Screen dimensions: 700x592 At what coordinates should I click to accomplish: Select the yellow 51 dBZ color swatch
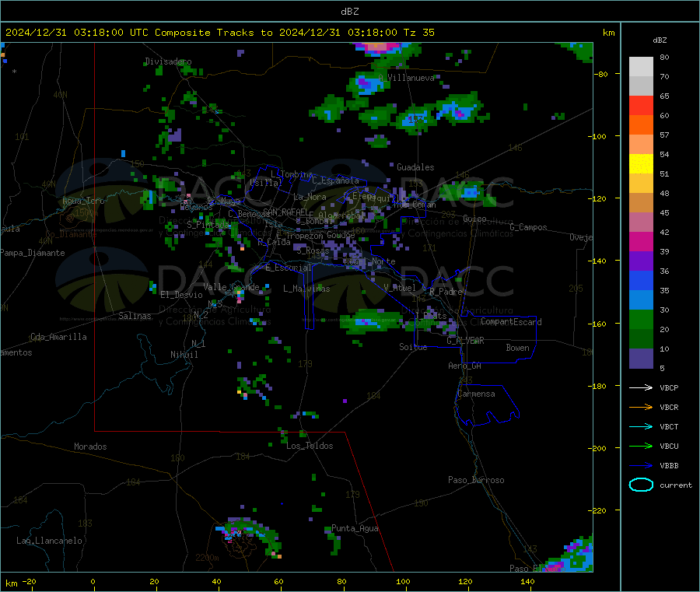(641, 164)
